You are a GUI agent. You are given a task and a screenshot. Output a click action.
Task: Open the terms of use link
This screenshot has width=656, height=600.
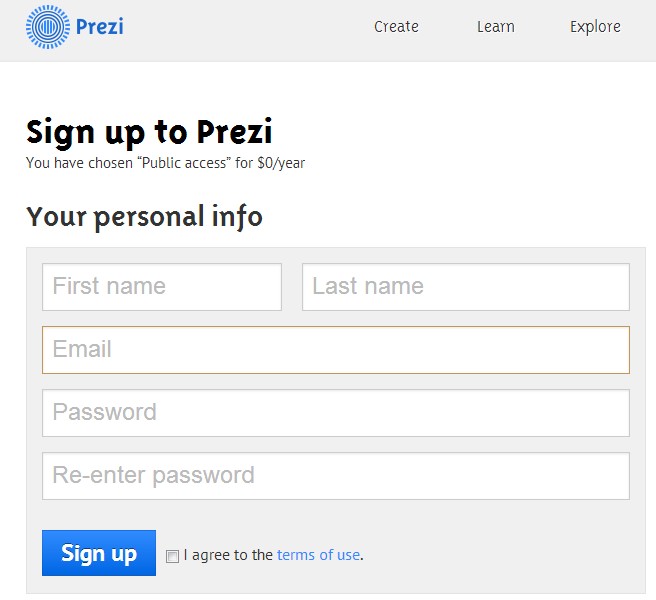click(x=318, y=555)
